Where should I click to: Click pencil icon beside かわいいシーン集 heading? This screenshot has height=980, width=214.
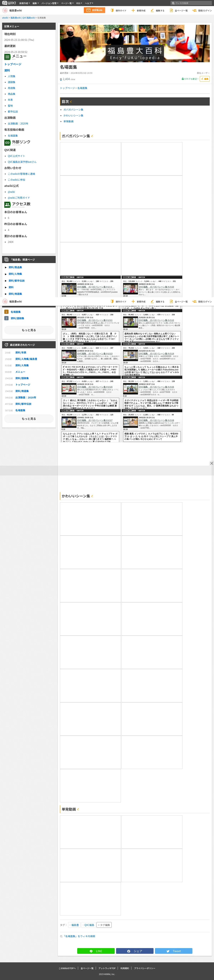[92, 496]
